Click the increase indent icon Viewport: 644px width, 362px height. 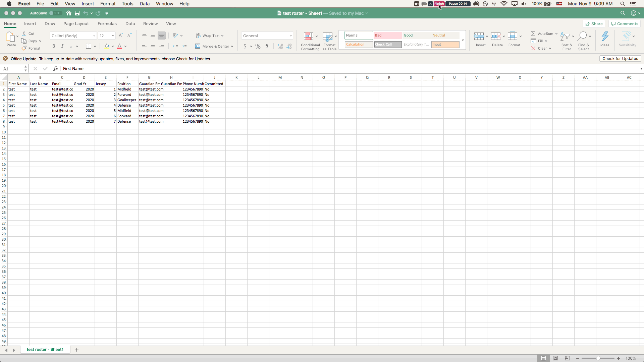point(184,46)
